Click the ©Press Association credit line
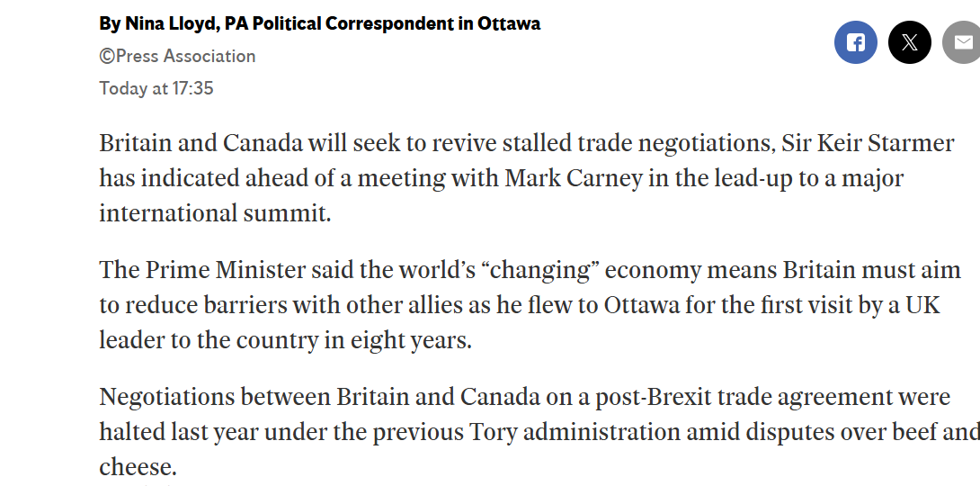980x486 pixels. tap(177, 56)
